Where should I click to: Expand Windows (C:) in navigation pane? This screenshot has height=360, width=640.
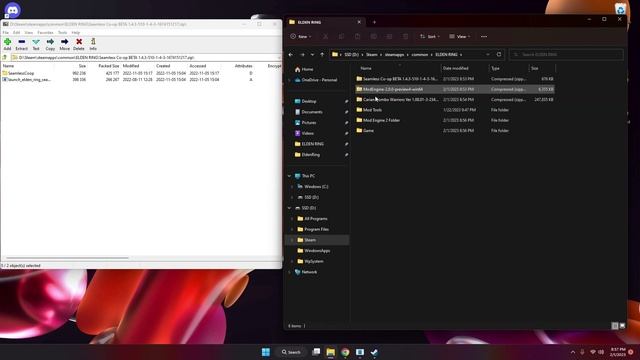tap(292, 187)
